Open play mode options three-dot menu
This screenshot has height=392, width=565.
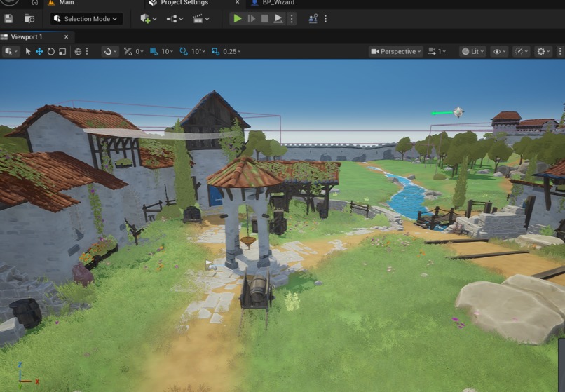click(292, 18)
